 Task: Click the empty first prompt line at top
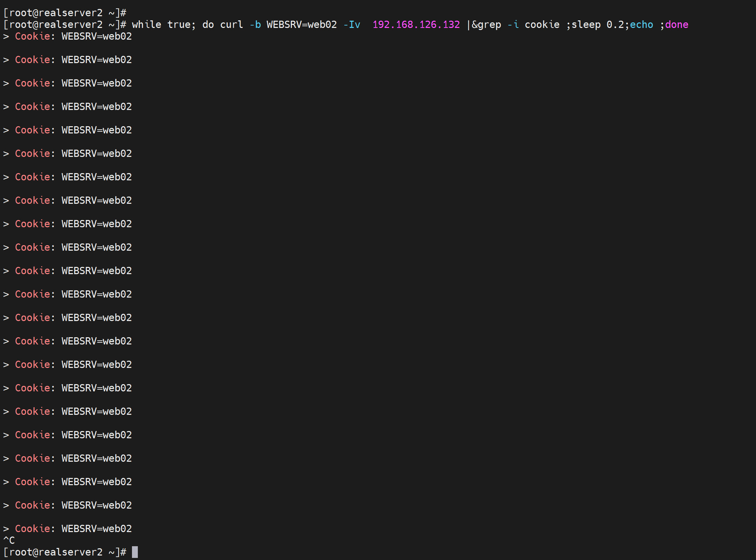(x=65, y=13)
